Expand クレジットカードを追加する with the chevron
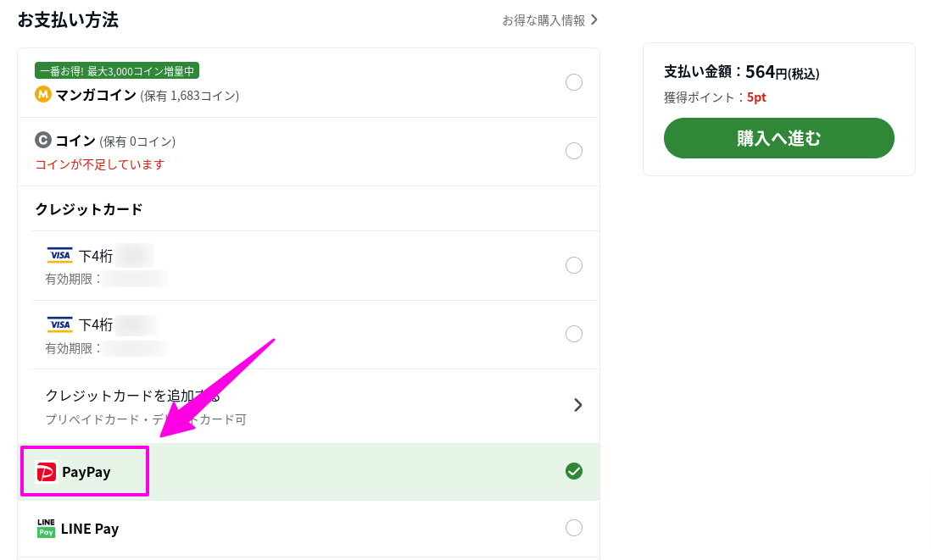The image size is (931, 560). click(578, 404)
